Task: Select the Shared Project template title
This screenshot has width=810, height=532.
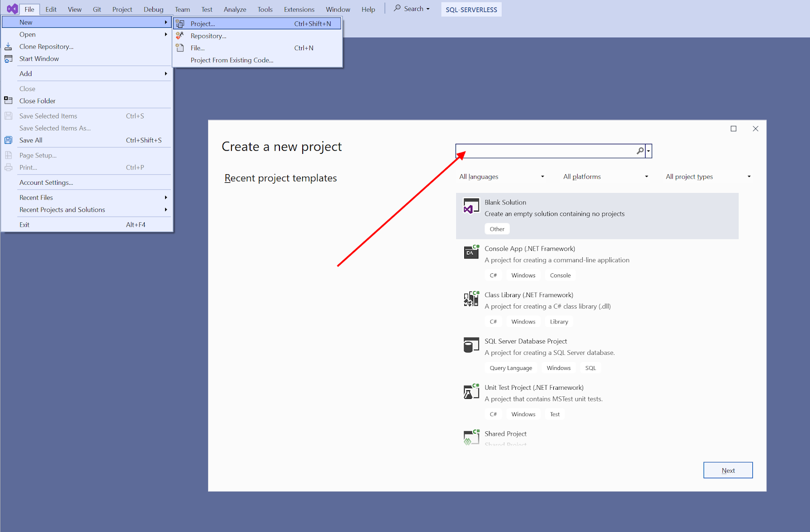Action: click(x=505, y=434)
